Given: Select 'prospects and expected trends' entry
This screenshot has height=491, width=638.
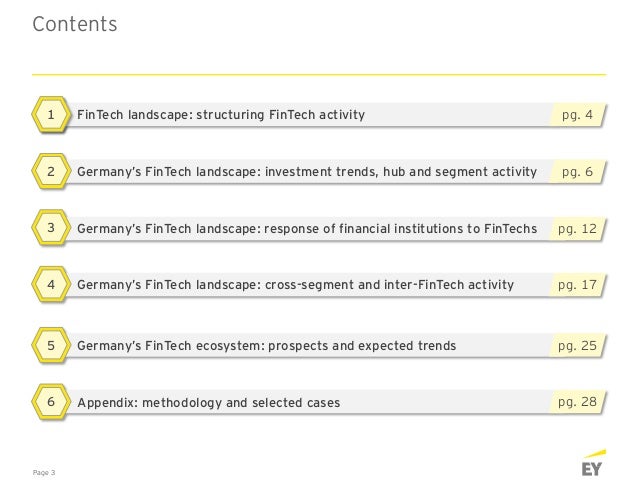Looking at the screenshot, I should click(x=267, y=346).
